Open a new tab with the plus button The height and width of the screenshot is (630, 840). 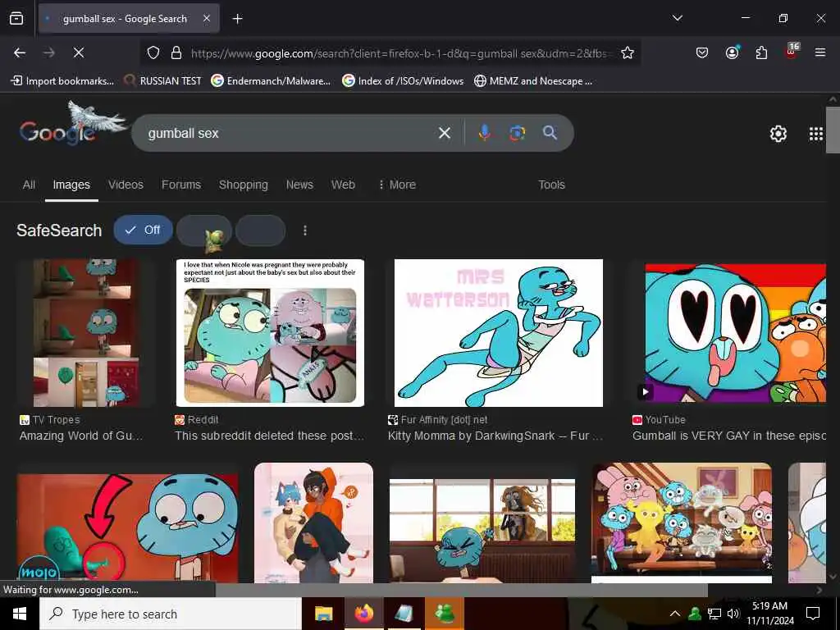coord(237,19)
